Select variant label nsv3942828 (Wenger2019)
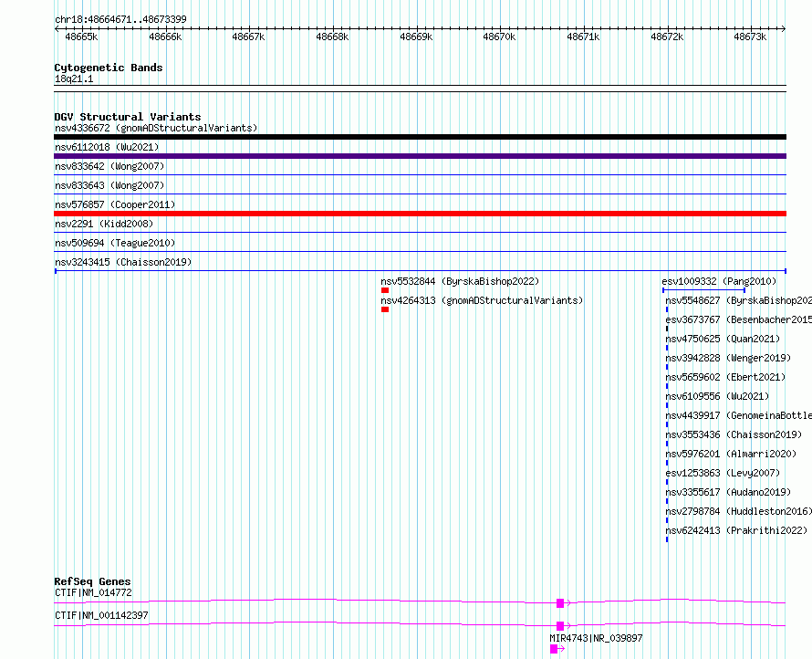812x659 pixels. [728, 358]
